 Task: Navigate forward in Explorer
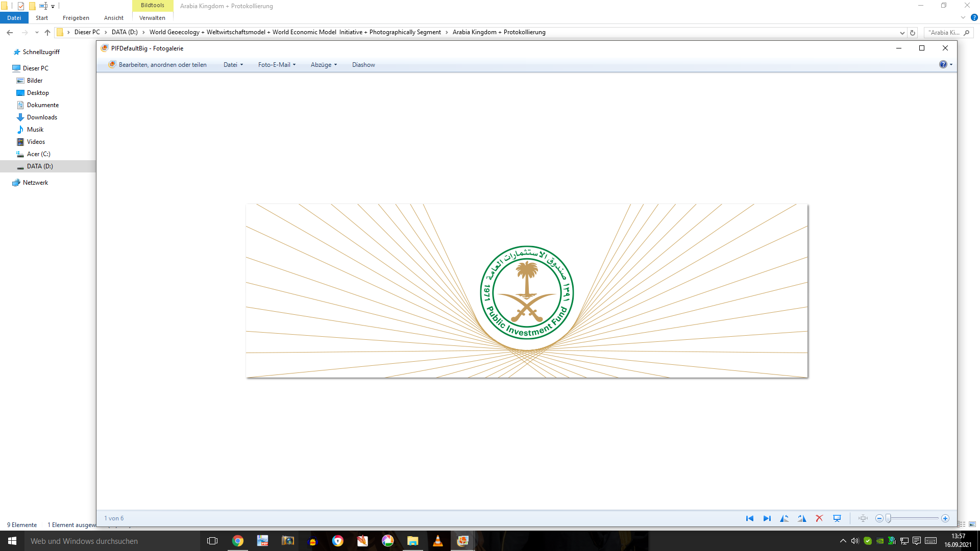click(24, 32)
